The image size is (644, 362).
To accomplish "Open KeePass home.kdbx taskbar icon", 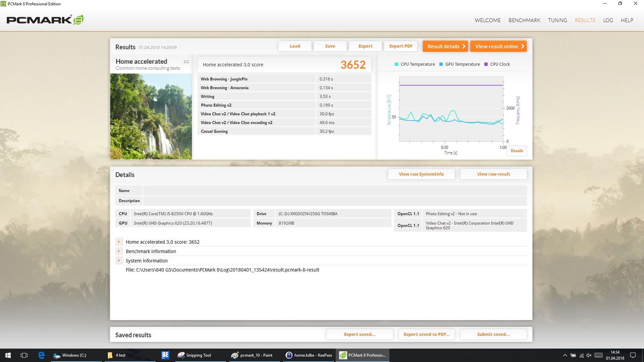I will [309, 355].
